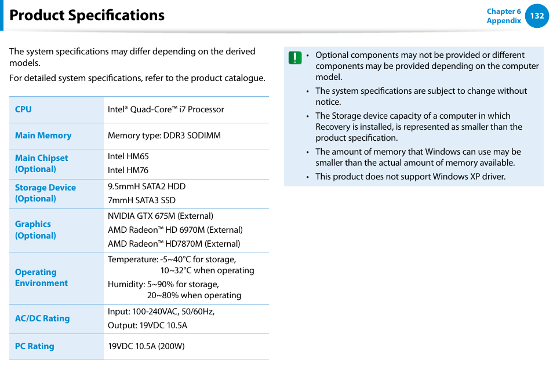The height and width of the screenshot is (392, 553).
Task: Click the 'refer to the product catalogue' sentence
Action: (137, 78)
